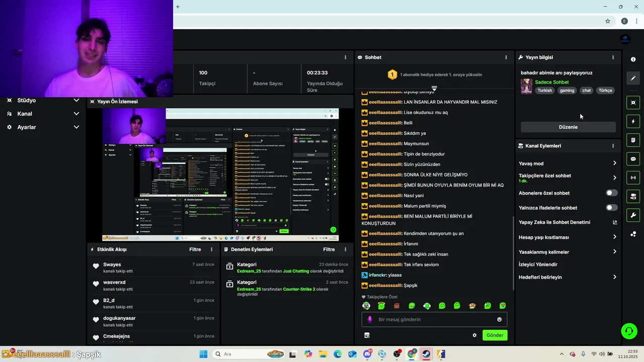
Task: Toggle the chat bubble panel icon
Action: point(633,159)
